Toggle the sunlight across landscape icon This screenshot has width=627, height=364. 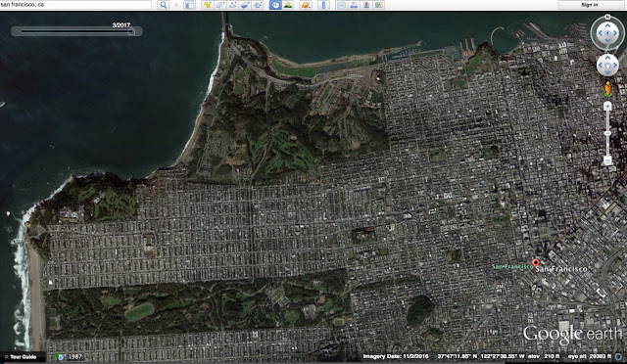[x=288, y=5]
